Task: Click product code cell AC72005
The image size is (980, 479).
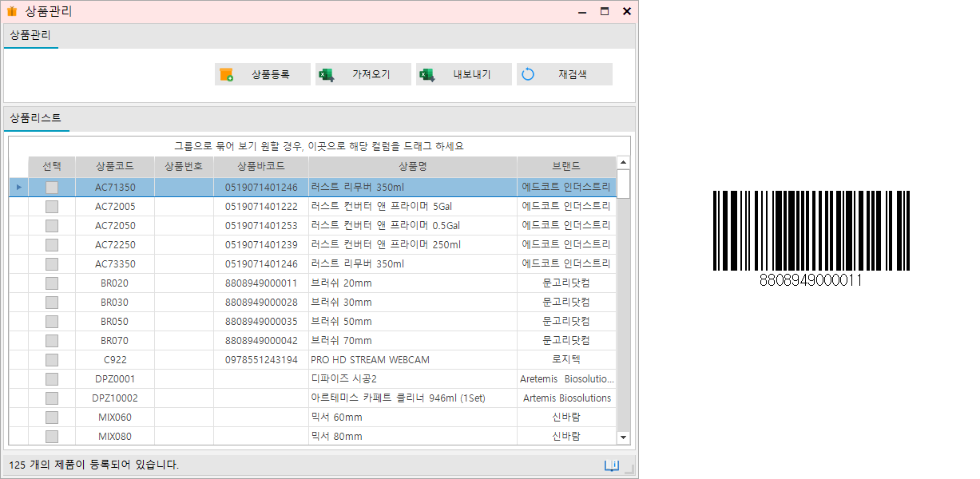Action: pos(115,207)
